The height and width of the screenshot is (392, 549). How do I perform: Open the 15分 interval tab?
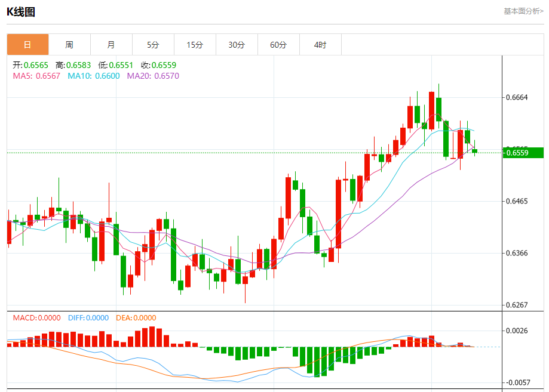click(195, 45)
